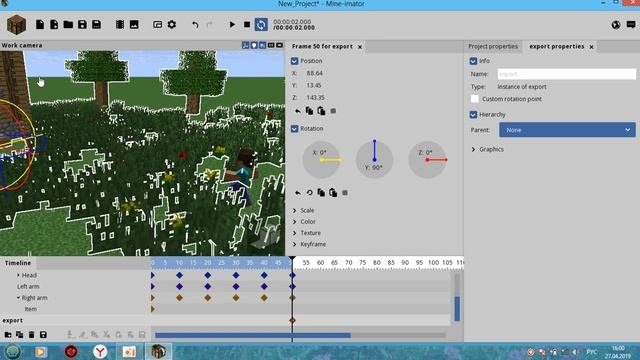Expand the Head timeline row
Screen dimensions: 640x360
[x=18, y=275]
